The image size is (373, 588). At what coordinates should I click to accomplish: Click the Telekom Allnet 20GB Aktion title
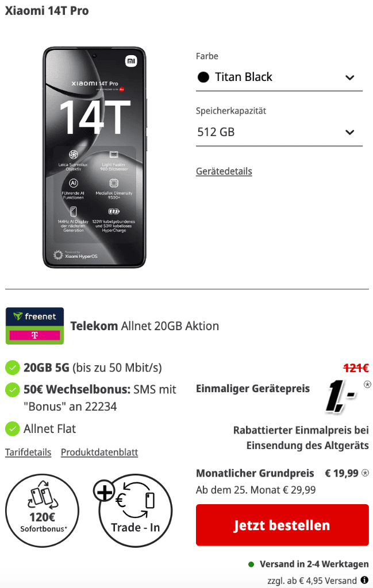tap(144, 326)
